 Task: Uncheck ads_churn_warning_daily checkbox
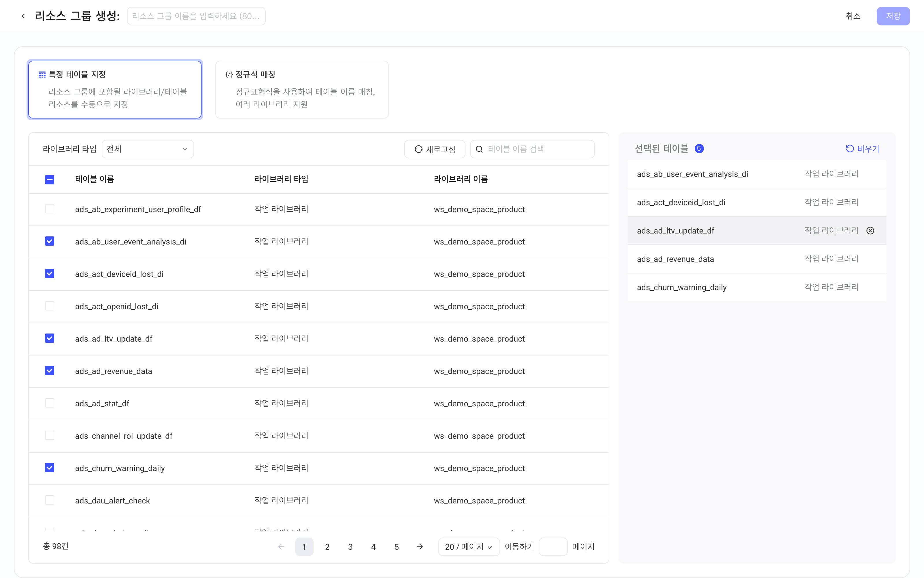50,468
